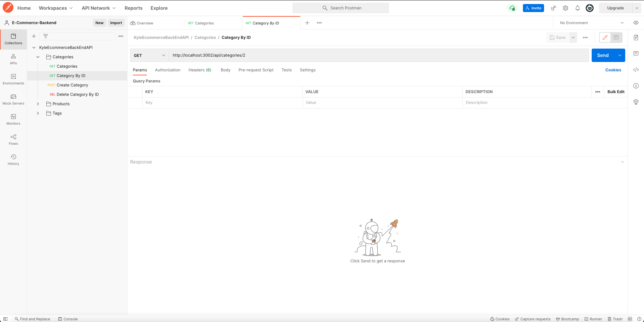Open the History panel
644x322 pixels.
13,159
